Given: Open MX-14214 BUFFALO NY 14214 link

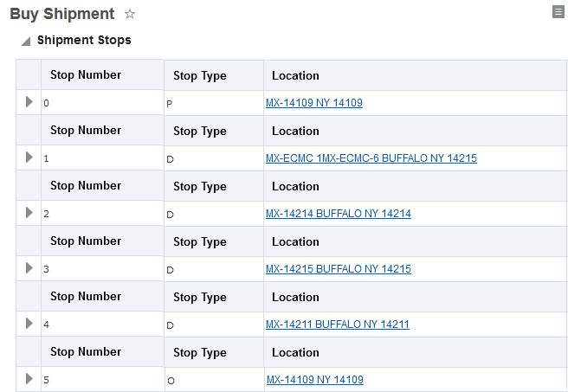Looking at the screenshot, I should pos(338,214).
